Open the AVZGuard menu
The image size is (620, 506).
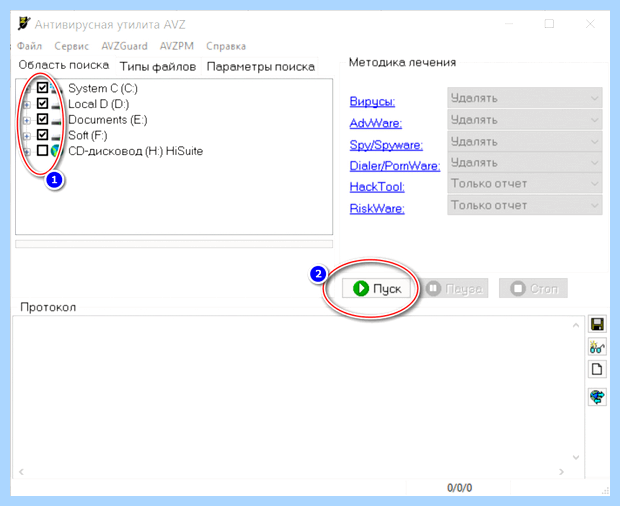(124, 46)
